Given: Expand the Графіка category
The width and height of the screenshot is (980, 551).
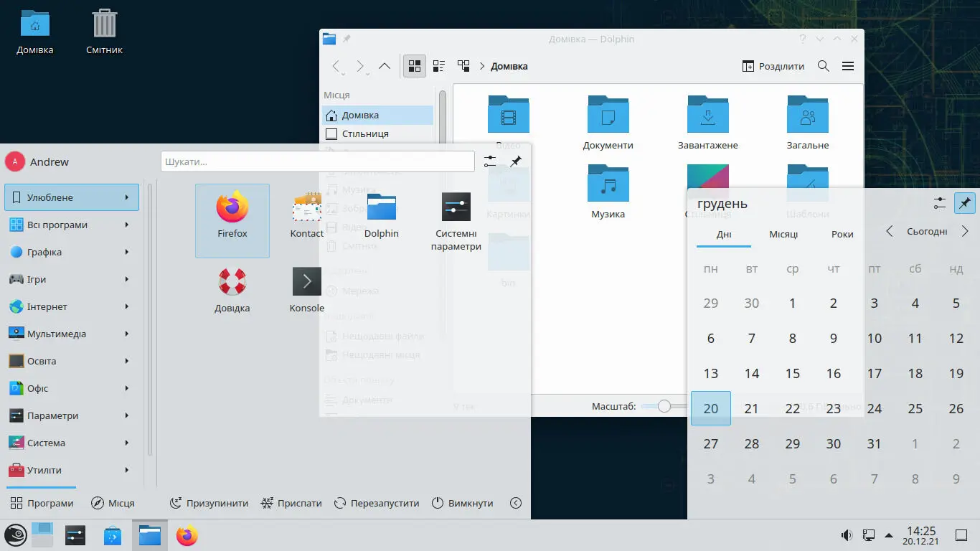Looking at the screenshot, I should (72, 252).
